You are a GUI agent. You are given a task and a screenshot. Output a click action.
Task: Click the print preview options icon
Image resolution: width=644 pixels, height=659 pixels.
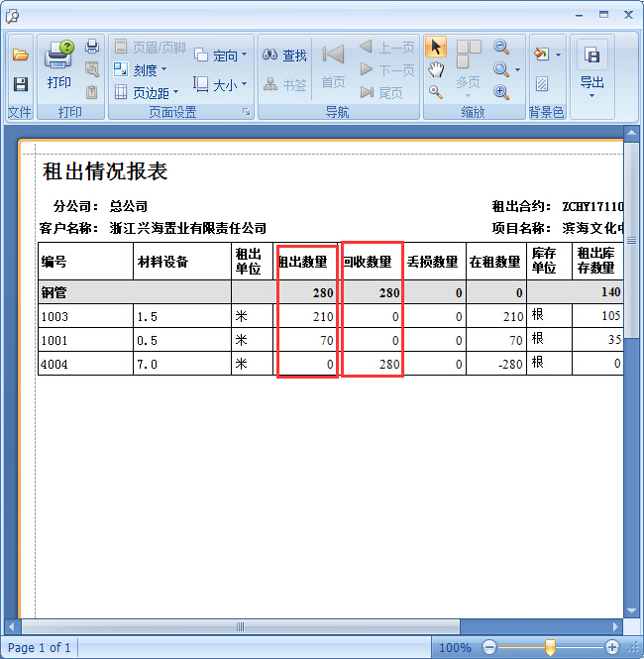(x=92, y=69)
